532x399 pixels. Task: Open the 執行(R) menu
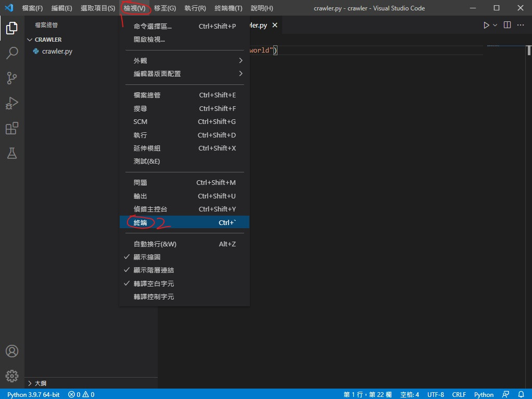pyautogui.click(x=195, y=8)
